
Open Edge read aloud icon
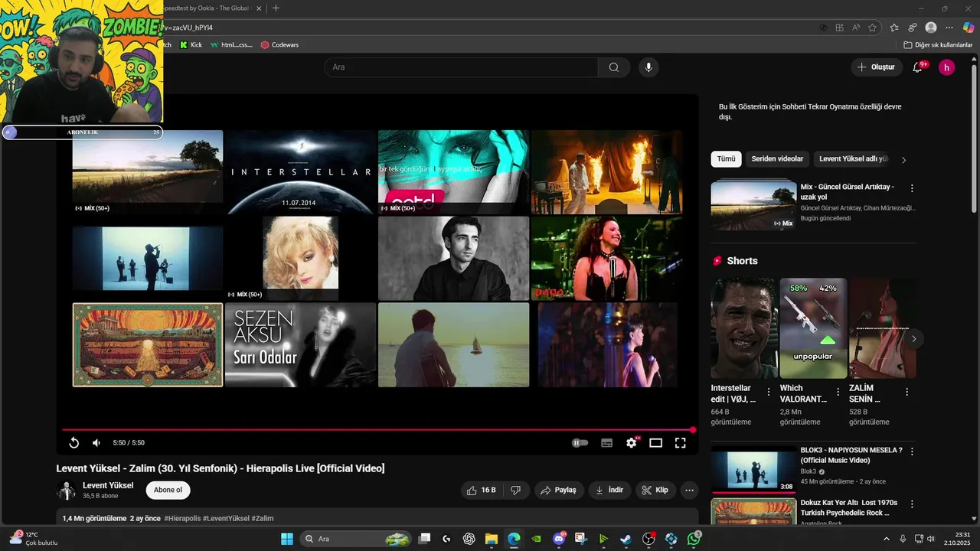[x=856, y=28]
